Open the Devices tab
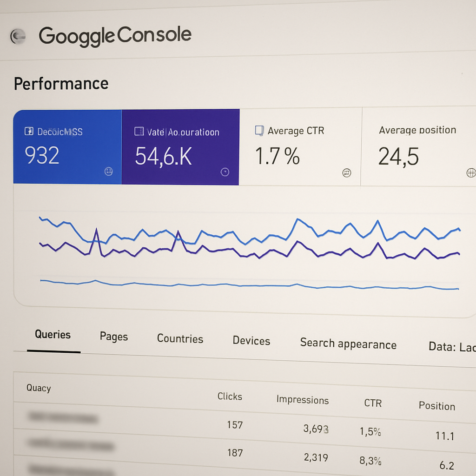Screen dimensions: 476x476 (251, 341)
